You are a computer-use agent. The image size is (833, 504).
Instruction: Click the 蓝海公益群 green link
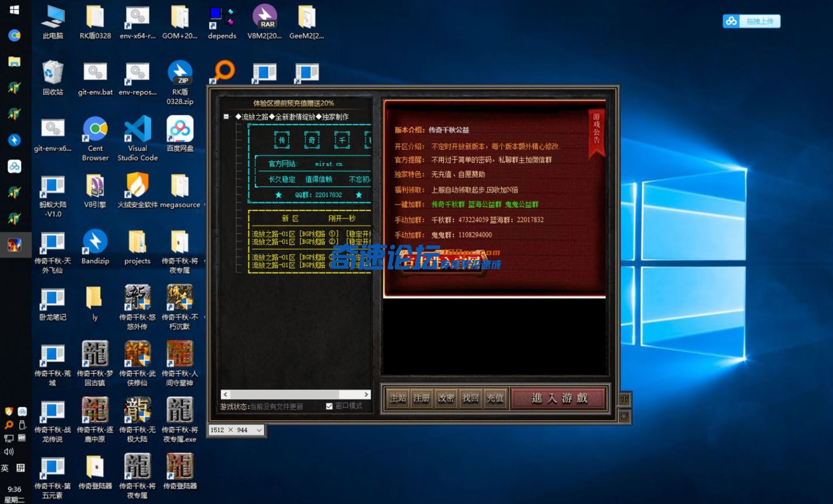(x=485, y=204)
